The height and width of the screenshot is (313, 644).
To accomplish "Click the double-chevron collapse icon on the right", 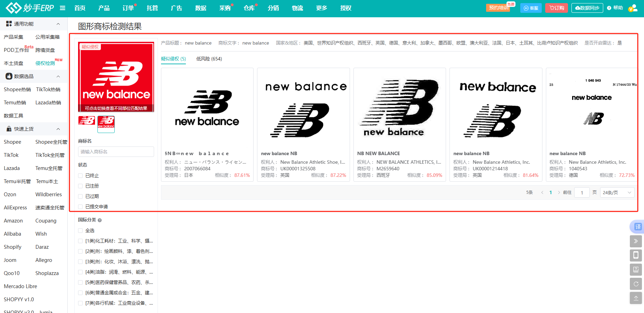I will [636, 241].
